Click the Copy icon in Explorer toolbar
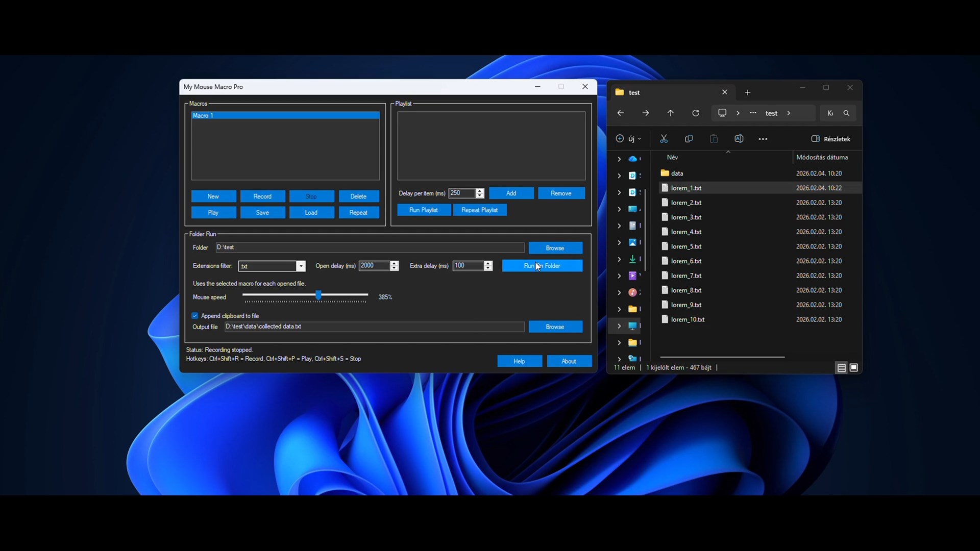 [x=689, y=139]
